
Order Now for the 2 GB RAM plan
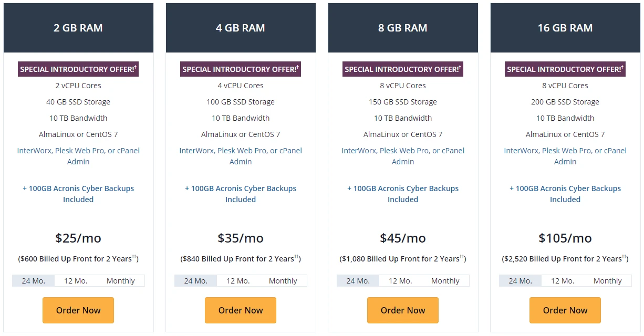(x=78, y=310)
